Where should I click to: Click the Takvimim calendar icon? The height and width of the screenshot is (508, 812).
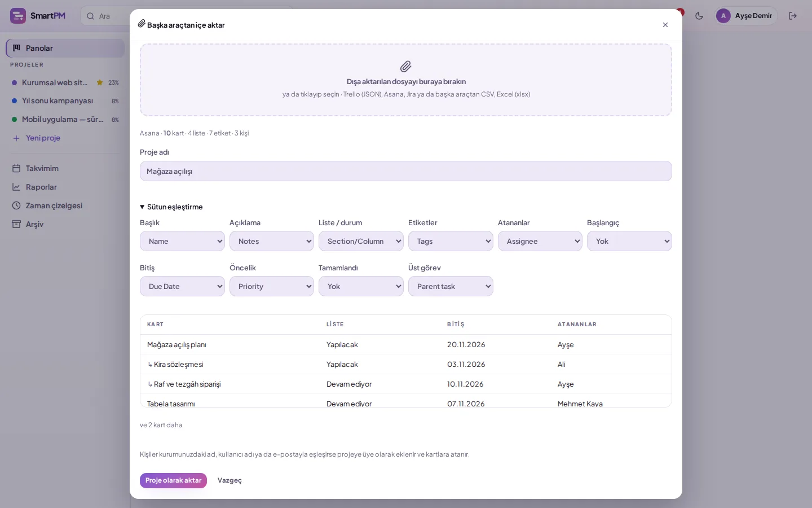tap(16, 168)
